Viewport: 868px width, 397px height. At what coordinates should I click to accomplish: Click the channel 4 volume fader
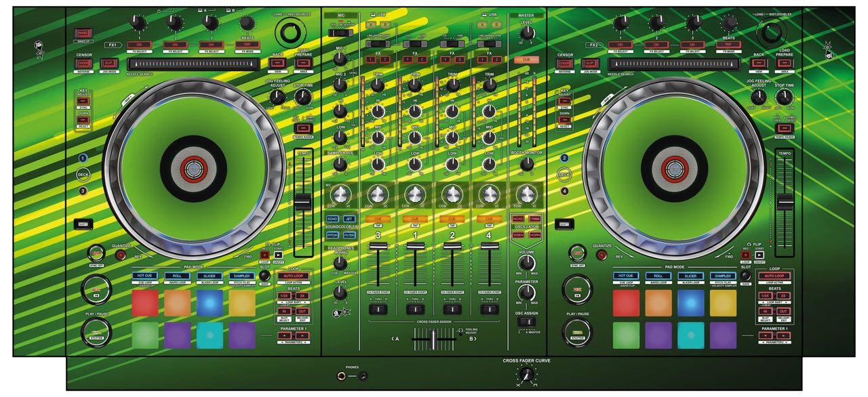pos(489,245)
